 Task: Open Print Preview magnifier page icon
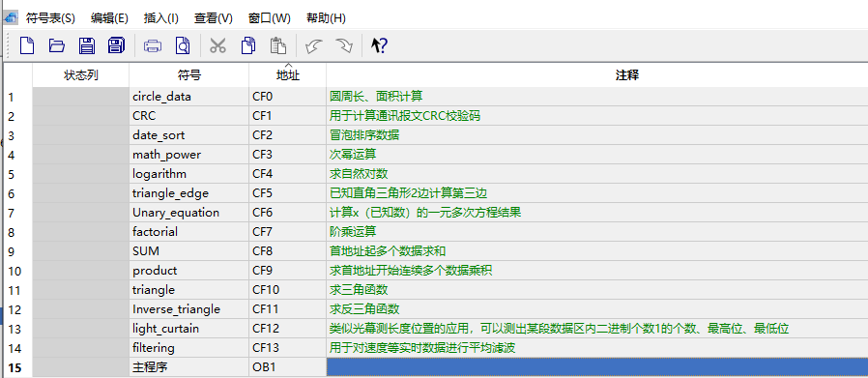(x=182, y=45)
